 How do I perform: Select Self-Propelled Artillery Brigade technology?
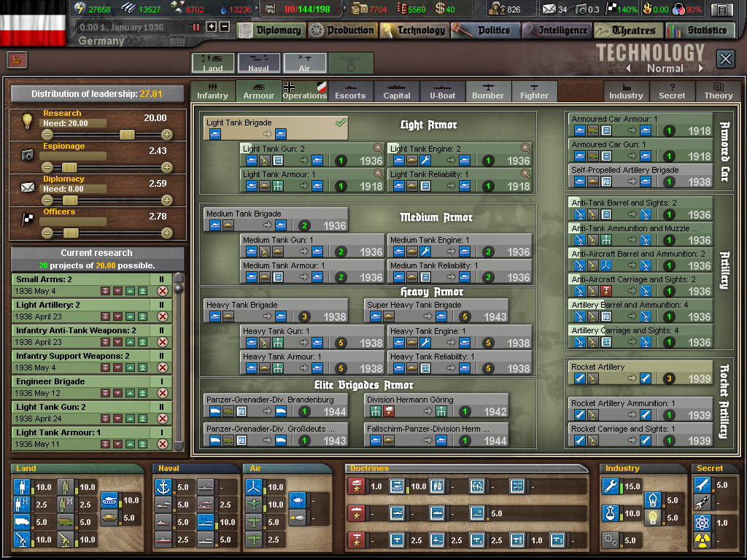(x=640, y=176)
